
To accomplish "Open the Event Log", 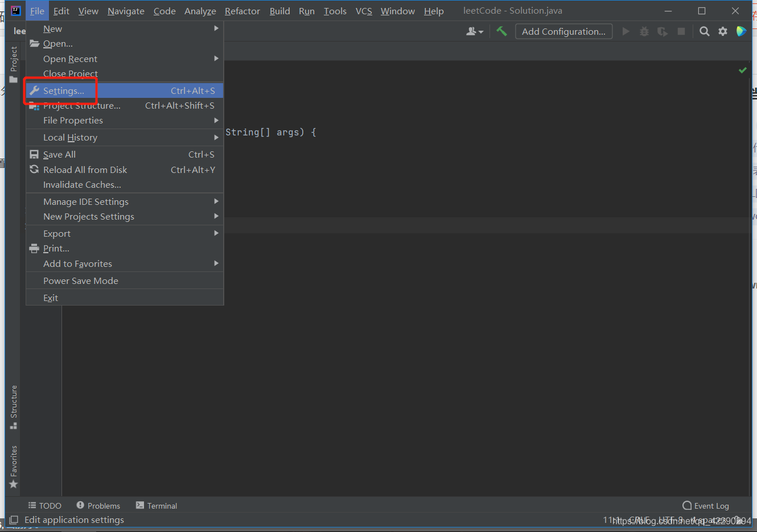I will click(x=706, y=506).
